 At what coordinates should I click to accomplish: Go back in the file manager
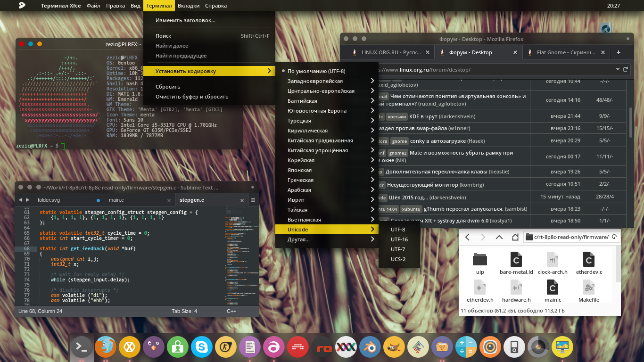467,237
